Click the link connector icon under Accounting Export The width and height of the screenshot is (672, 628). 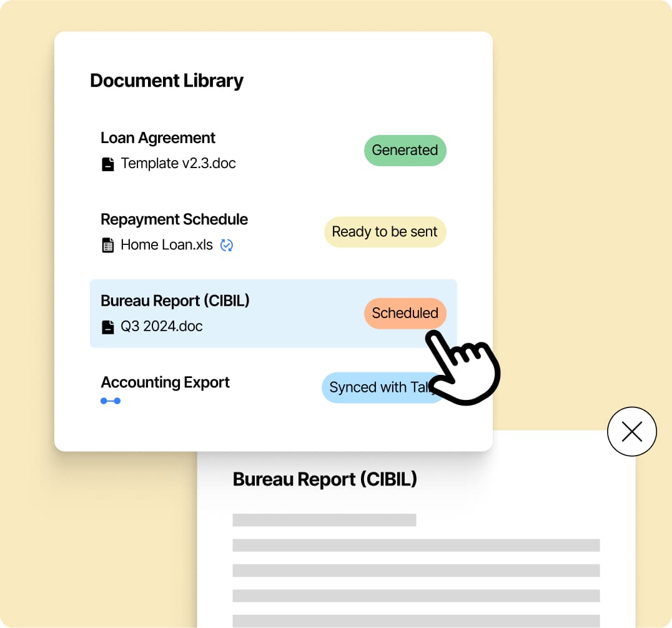tap(111, 401)
